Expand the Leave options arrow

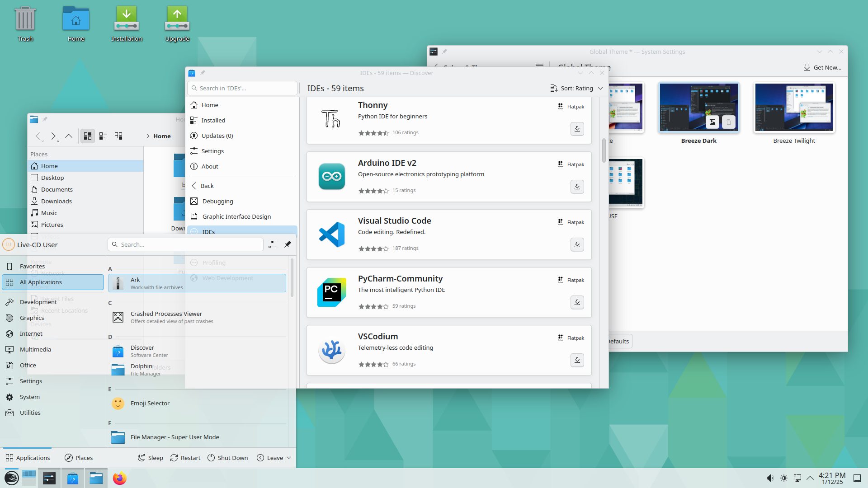pyautogui.click(x=289, y=458)
